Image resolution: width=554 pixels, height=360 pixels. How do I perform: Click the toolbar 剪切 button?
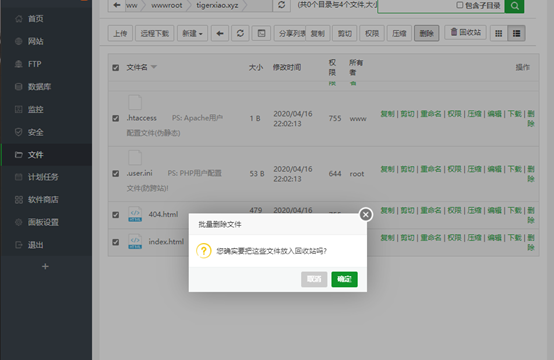(x=344, y=34)
